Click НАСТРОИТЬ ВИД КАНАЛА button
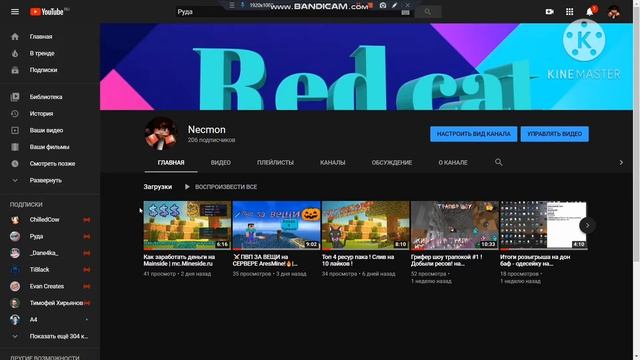 (x=473, y=134)
